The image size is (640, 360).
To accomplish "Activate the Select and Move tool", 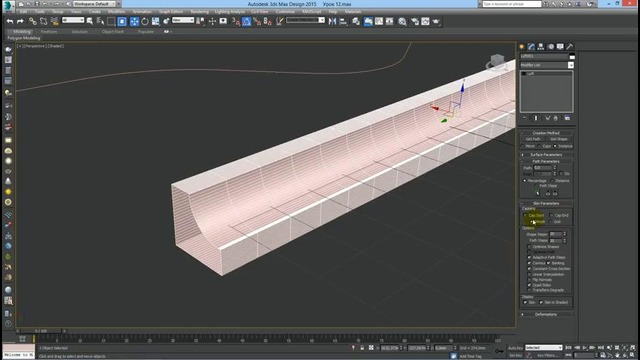I will (x=134, y=21).
